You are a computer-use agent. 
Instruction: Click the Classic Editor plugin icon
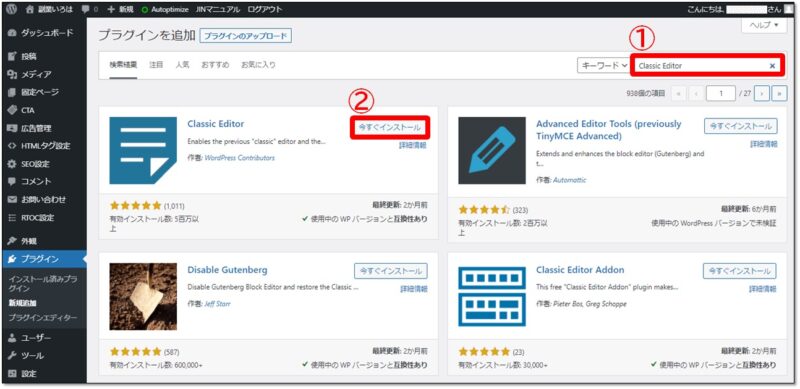click(143, 150)
